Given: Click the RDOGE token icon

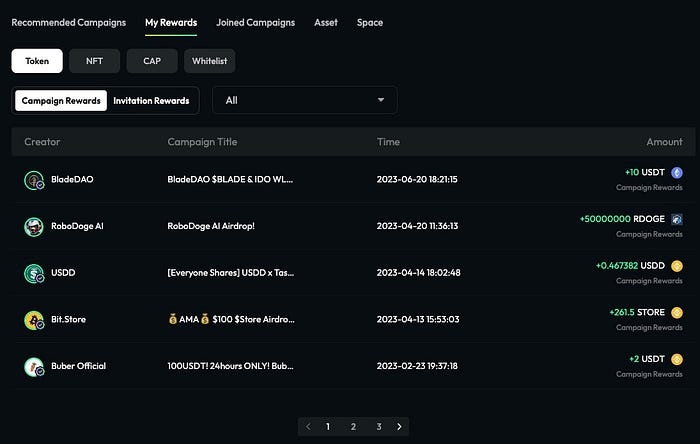Looking at the screenshot, I should click(x=677, y=219).
